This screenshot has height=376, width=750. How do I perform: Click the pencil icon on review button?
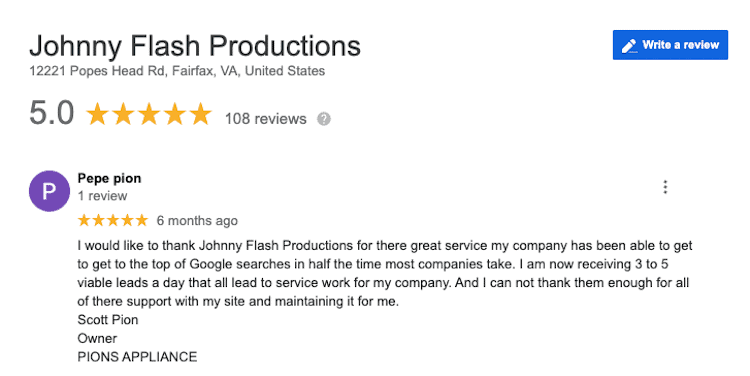629,46
